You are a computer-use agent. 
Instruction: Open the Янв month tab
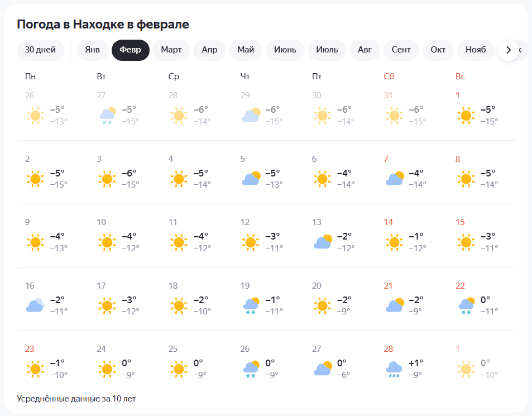[92, 50]
